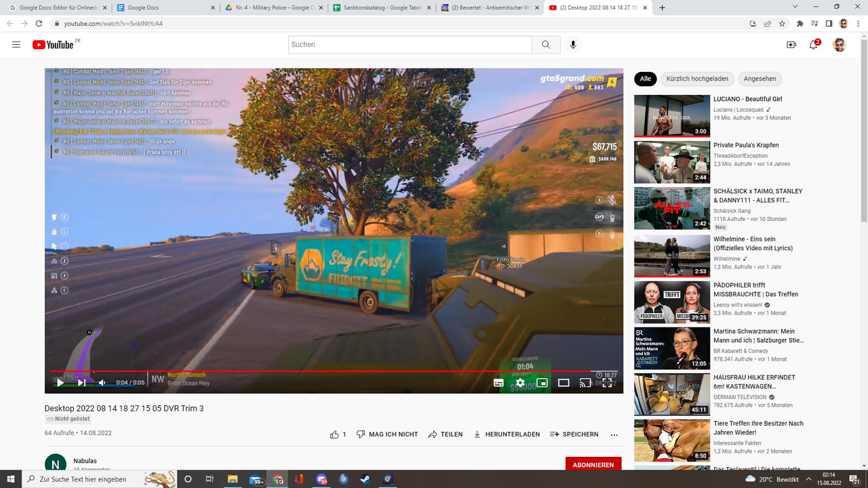The width and height of the screenshot is (868, 488).
Task: Select the Alle filter chip
Action: coord(646,79)
